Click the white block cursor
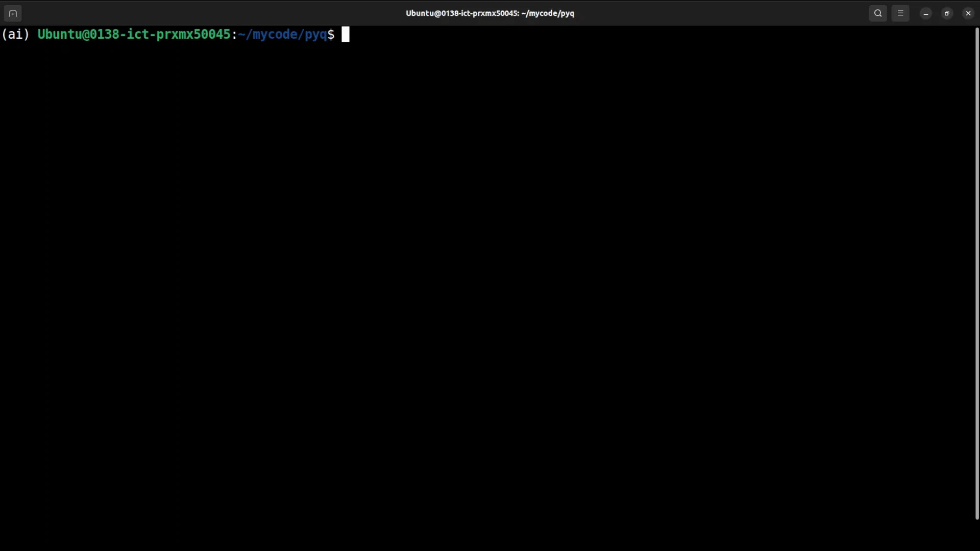The height and width of the screenshot is (551, 980). (x=346, y=34)
